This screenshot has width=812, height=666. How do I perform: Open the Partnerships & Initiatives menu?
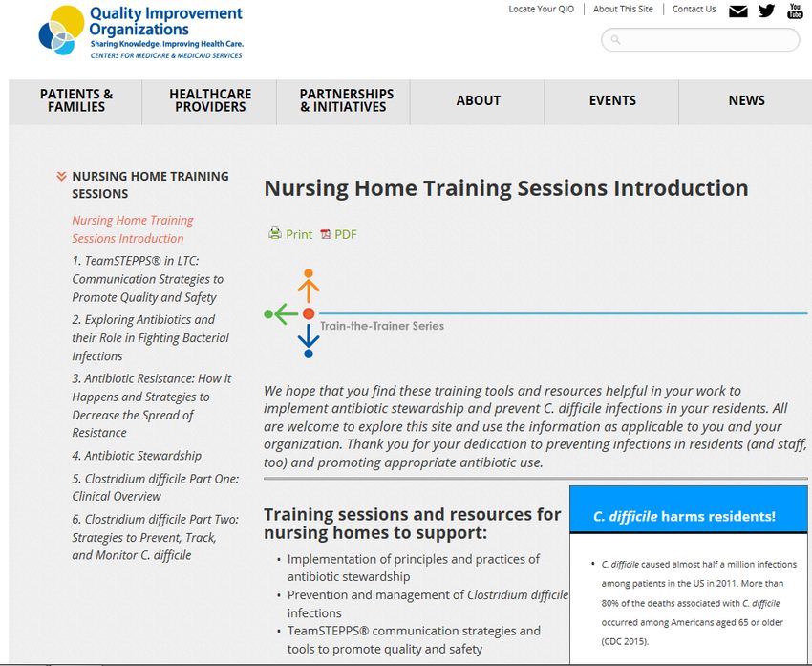click(x=344, y=101)
